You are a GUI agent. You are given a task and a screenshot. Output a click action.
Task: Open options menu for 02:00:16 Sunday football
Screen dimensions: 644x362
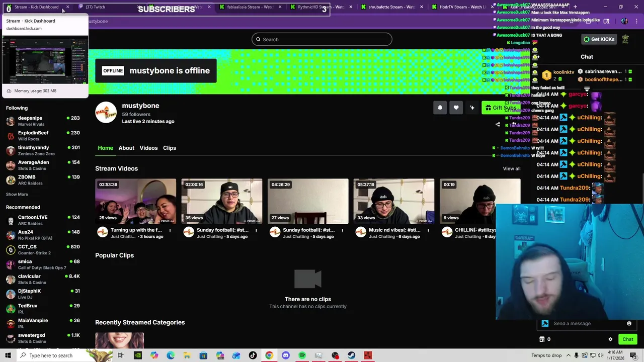click(x=256, y=230)
